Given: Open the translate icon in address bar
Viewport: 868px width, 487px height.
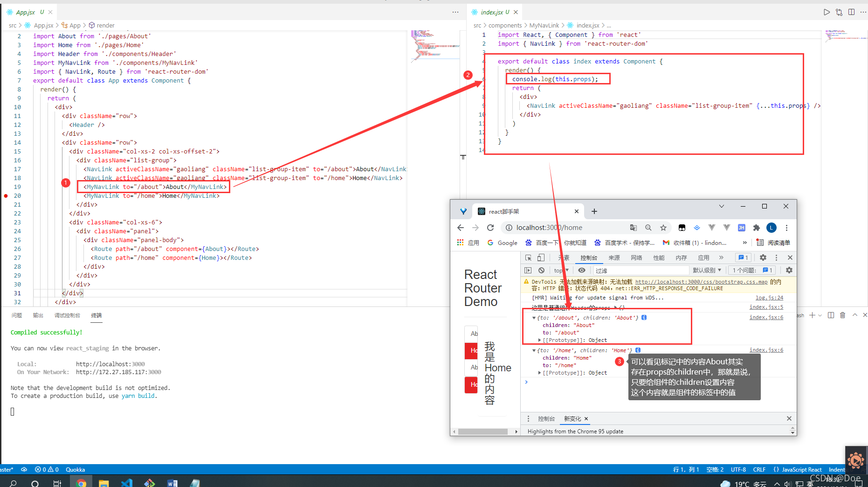Looking at the screenshot, I should pos(634,228).
